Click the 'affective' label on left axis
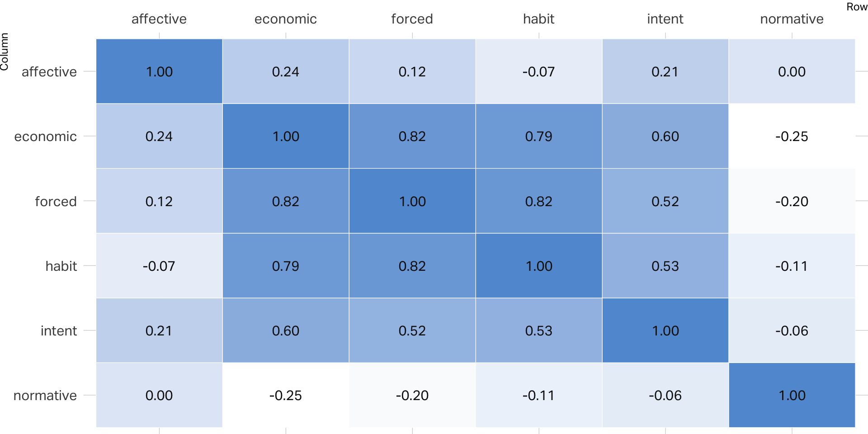 [49, 71]
